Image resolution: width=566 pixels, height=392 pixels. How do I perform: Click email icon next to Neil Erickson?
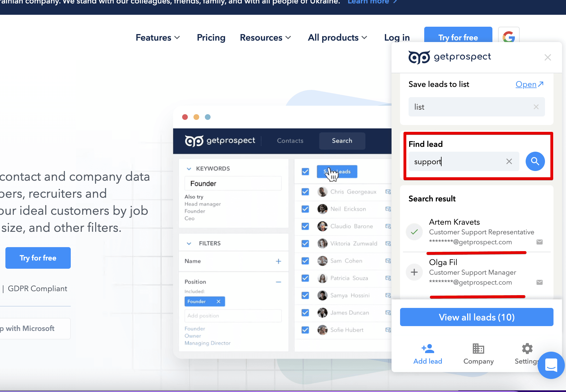(x=388, y=209)
